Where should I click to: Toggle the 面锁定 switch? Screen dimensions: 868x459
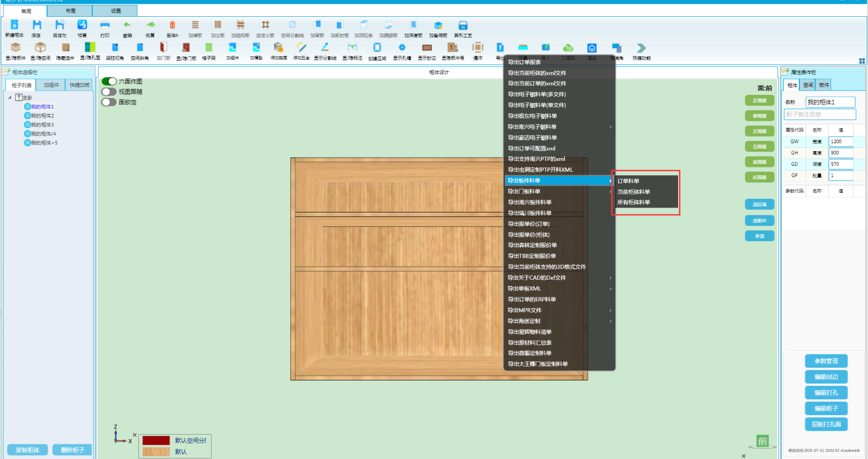[x=109, y=102]
